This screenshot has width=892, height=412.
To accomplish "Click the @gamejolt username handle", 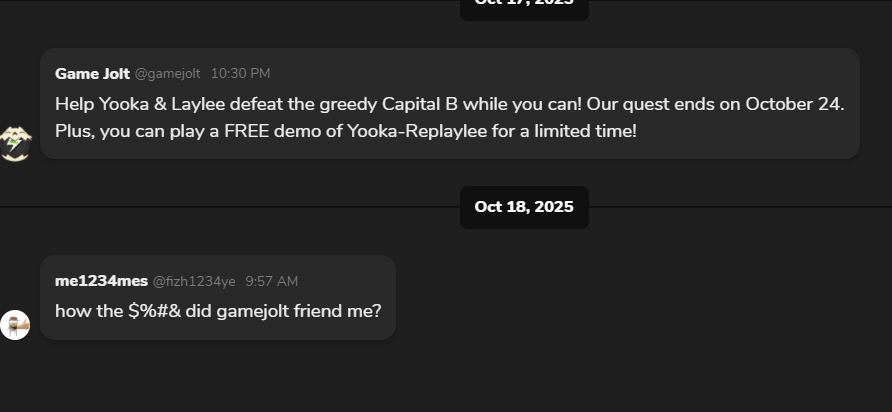I will coord(167,74).
